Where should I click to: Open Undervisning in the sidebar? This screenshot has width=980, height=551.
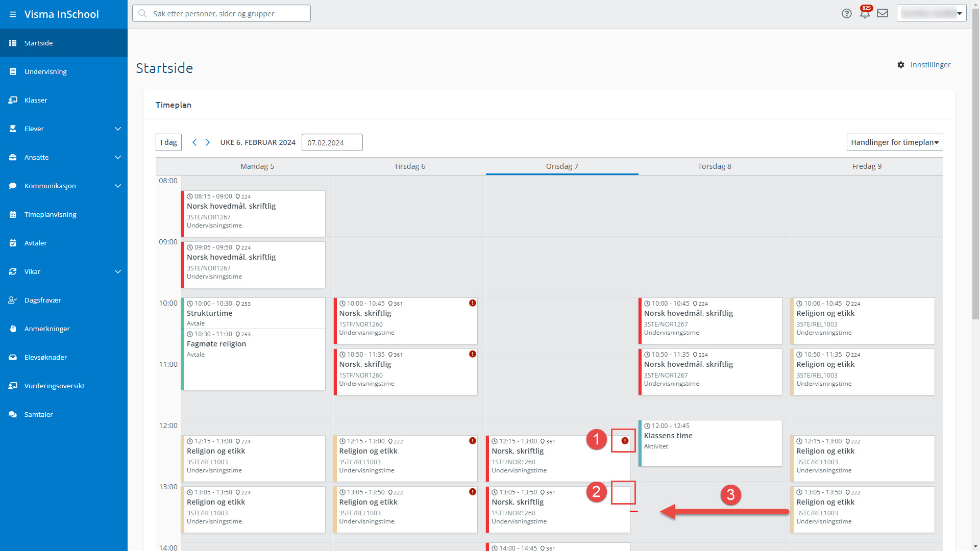[64, 71]
